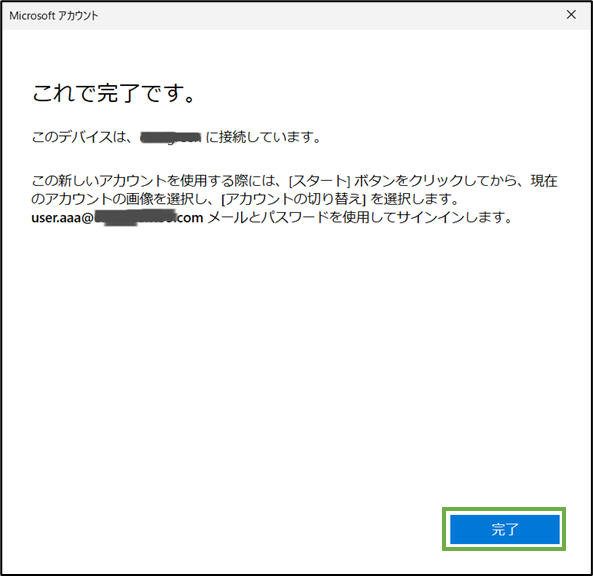The height and width of the screenshot is (576, 593).
Task: Click the text に接続しています。
Action: pyautogui.click(x=263, y=137)
